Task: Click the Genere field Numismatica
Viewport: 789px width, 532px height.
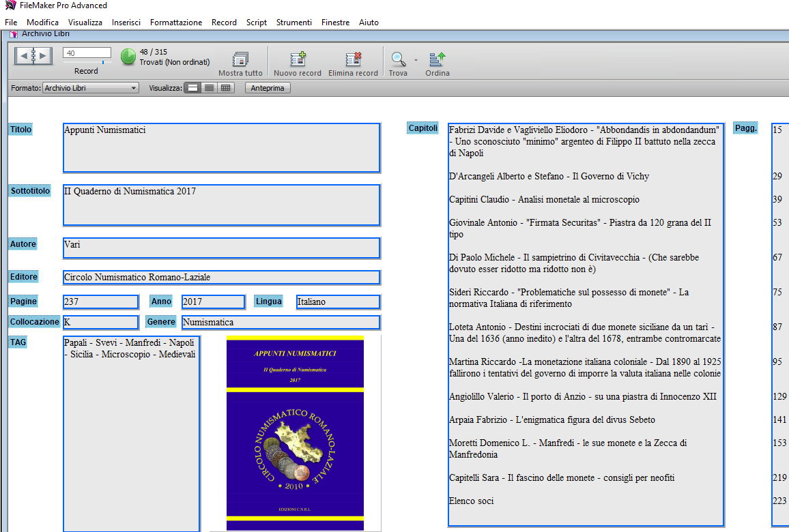Action: click(281, 323)
